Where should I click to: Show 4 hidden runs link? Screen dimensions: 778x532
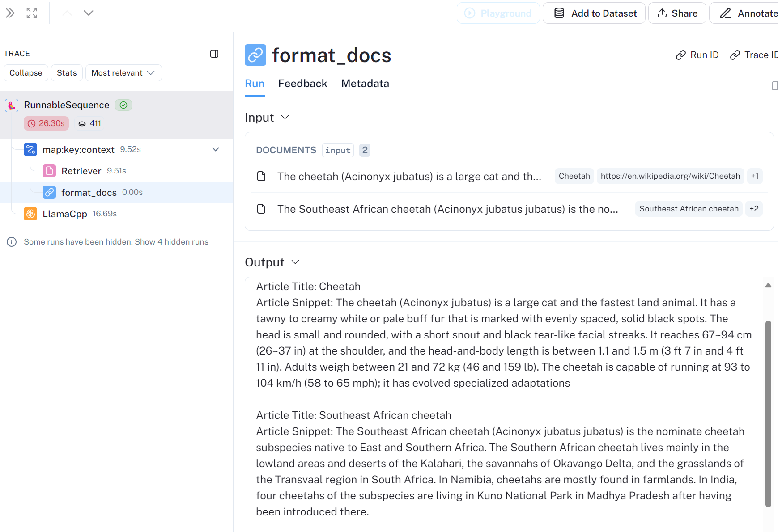click(171, 242)
